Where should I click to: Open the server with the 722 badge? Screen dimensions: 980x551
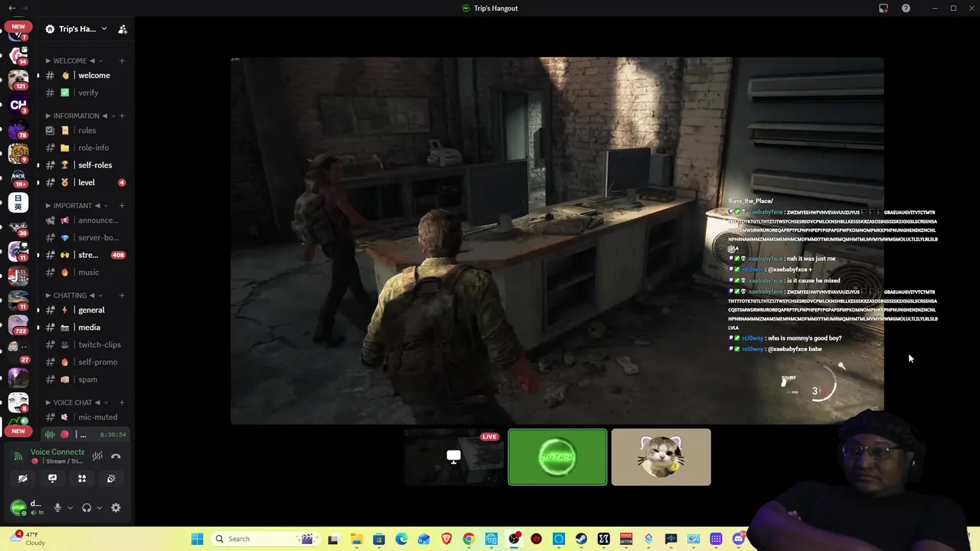[x=18, y=324]
